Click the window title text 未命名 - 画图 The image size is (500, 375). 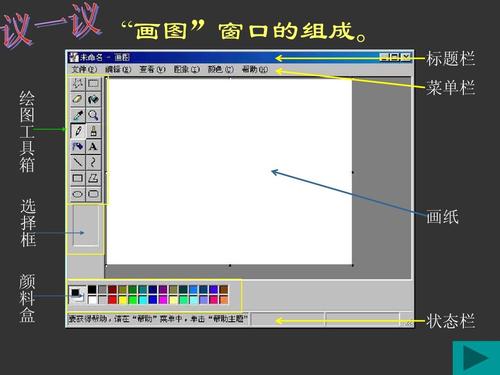(x=104, y=57)
